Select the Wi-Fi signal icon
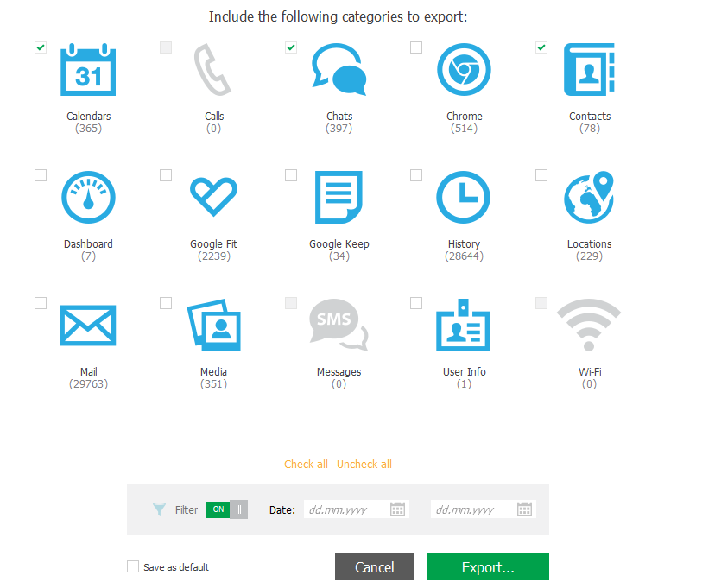 [x=589, y=326]
